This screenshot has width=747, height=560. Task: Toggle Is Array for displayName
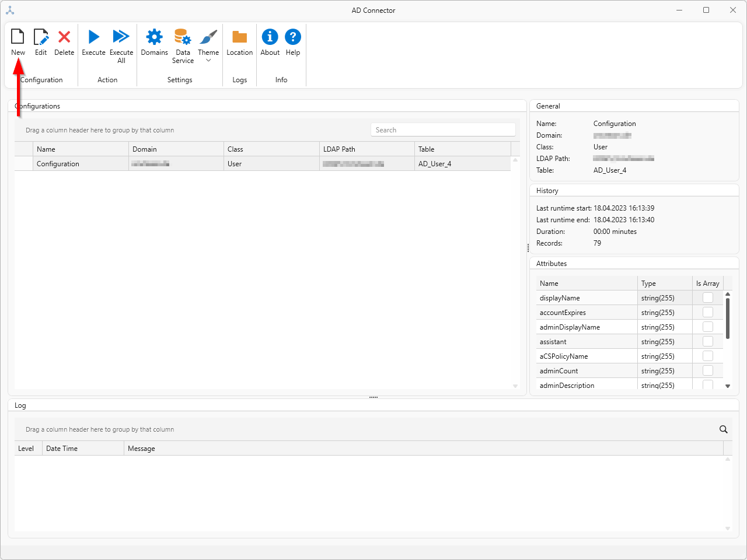pos(708,297)
